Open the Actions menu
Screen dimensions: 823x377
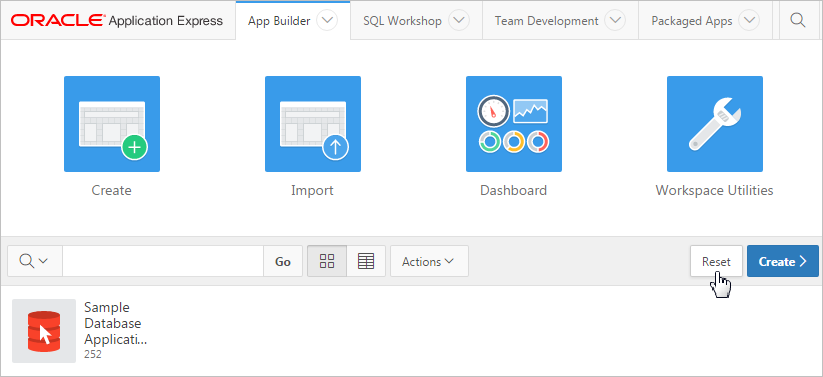(x=429, y=261)
